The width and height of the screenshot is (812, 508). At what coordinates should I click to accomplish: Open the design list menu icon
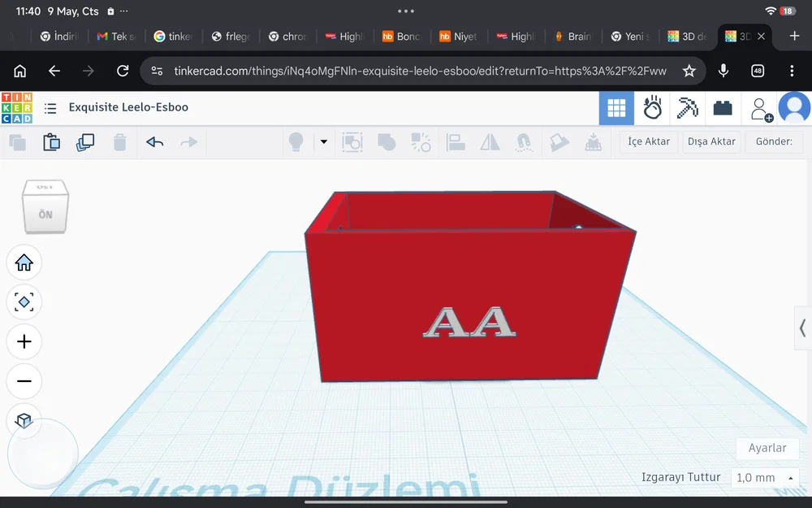point(50,108)
